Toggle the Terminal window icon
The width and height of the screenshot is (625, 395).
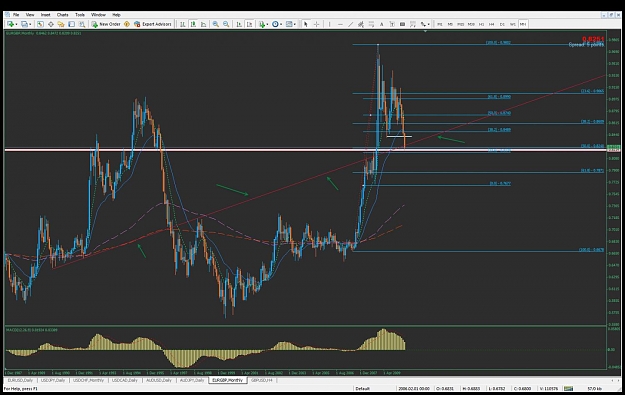point(71,24)
